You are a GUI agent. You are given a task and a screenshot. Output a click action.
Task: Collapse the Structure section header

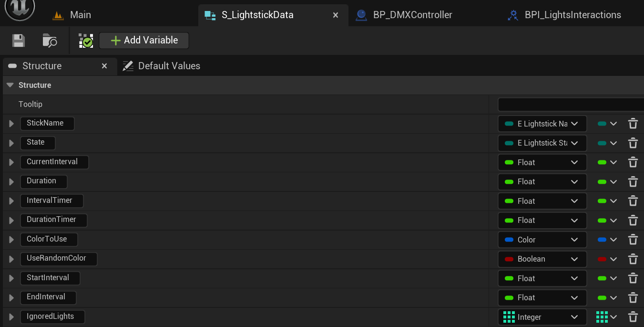pos(10,85)
